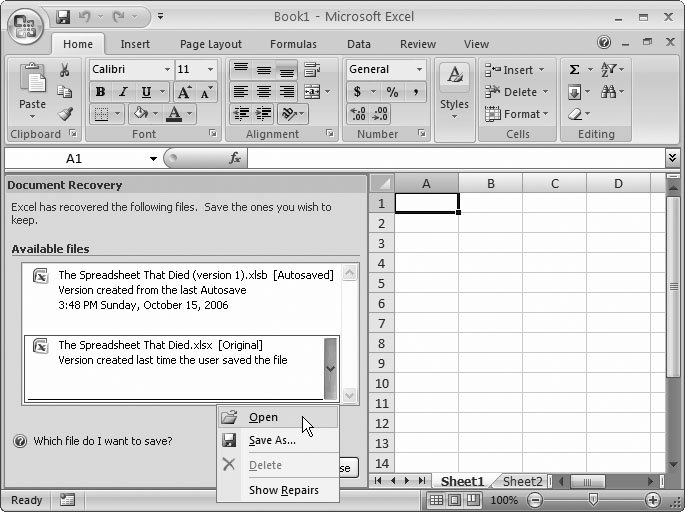This screenshot has width=685, height=512.
Task: Apply Percent Style number format
Action: click(392, 92)
